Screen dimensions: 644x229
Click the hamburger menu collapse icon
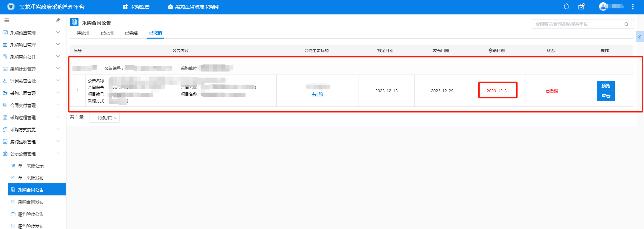pos(6,20)
